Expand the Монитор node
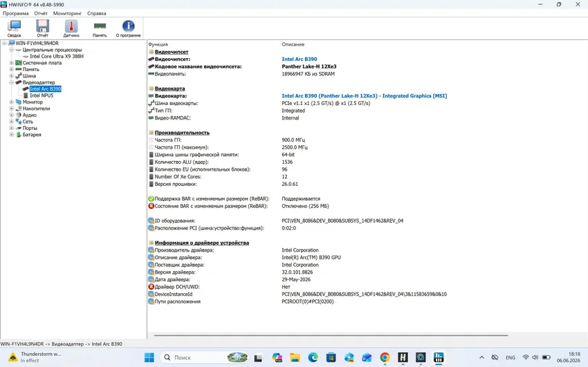Image resolution: width=588 pixels, height=367 pixels. [11, 102]
